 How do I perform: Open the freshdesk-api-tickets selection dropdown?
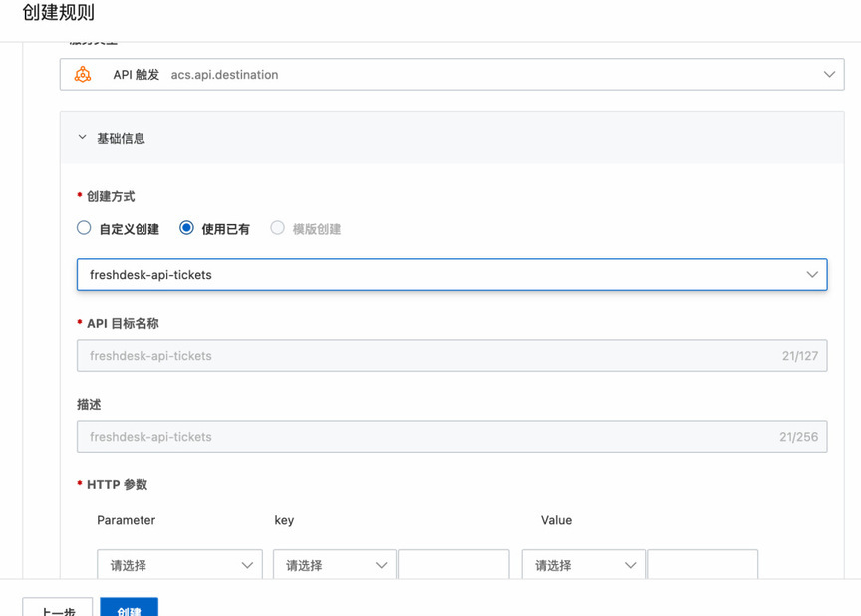(451, 274)
